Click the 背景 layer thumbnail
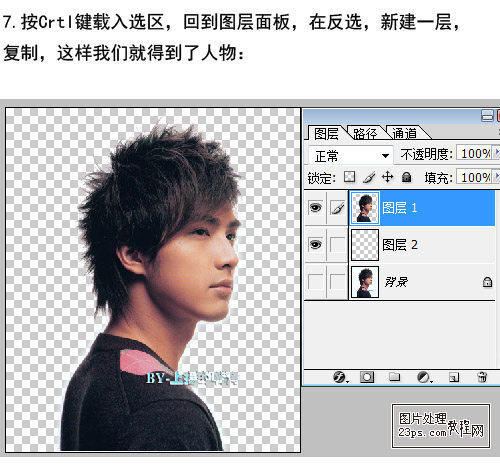The height and width of the screenshot is (470, 500). 365,282
